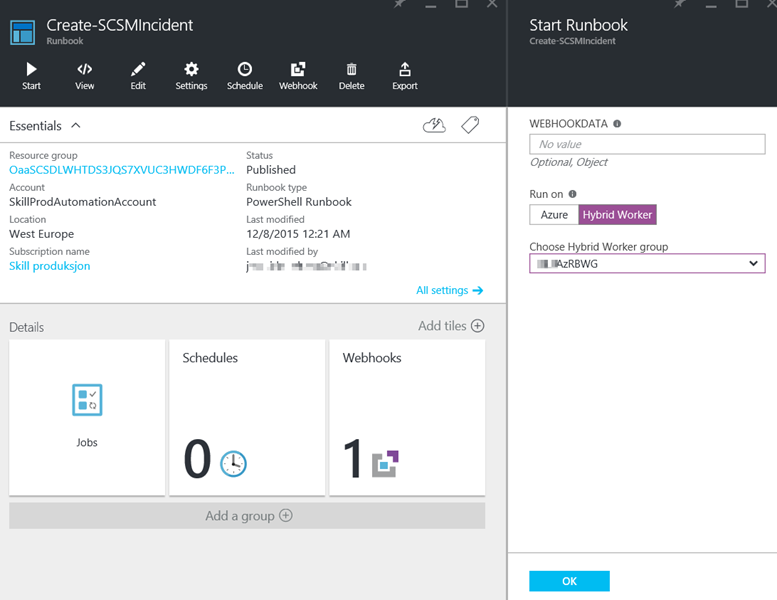The height and width of the screenshot is (600, 777).
Task: Select Azure as the run-on option
Action: pos(554,215)
